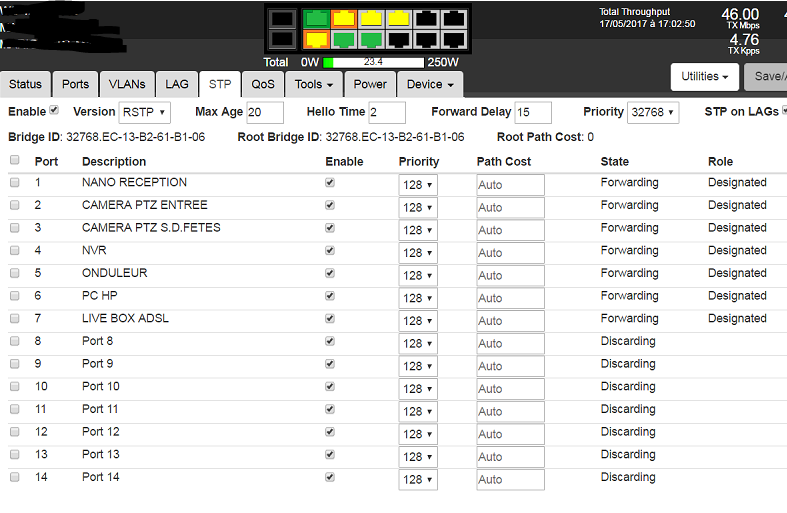This screenshot has height=513, width=787.
Task: Switch to the VLANs tab
Action: (x=127, y=85)
